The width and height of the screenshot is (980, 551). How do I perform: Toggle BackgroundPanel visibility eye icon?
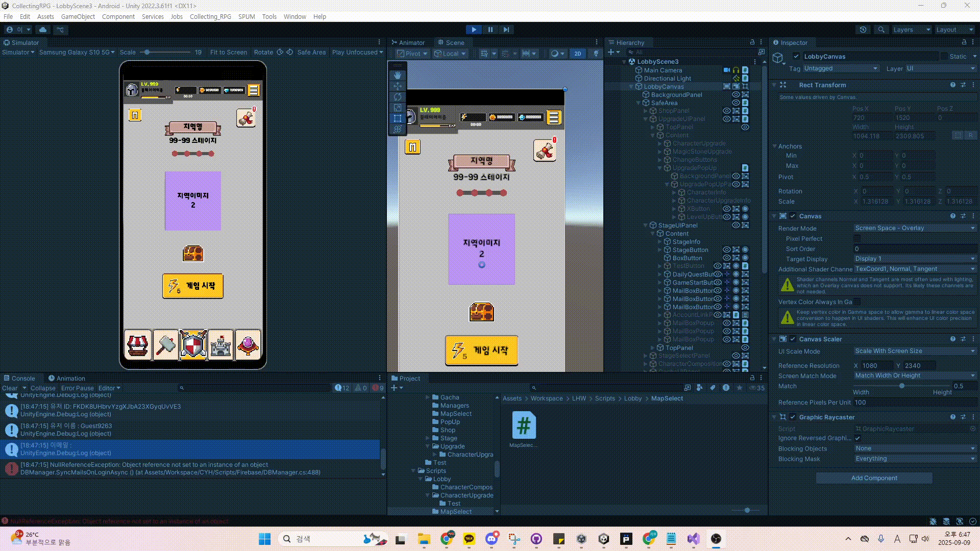tap(736, 95)
